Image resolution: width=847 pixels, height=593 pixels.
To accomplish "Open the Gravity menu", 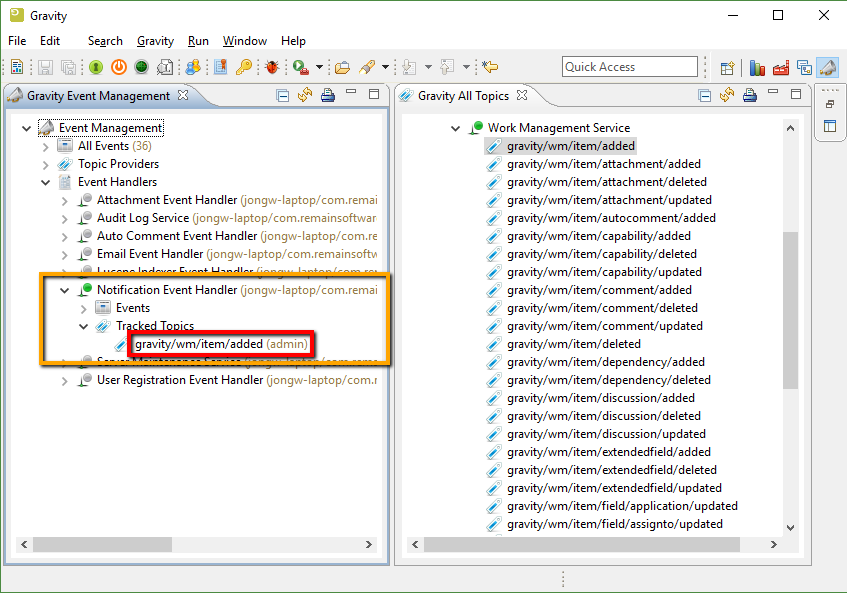I will click(x=155, y=41).
